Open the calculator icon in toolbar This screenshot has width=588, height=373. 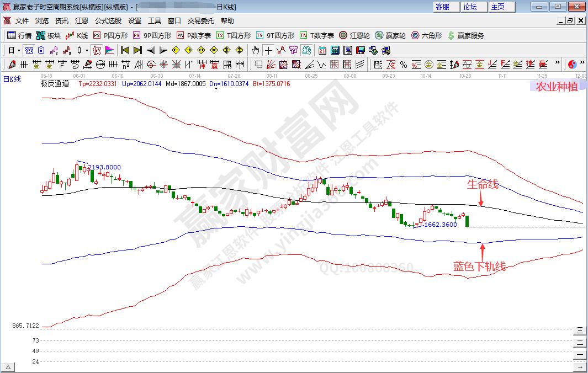click(335, 50)
